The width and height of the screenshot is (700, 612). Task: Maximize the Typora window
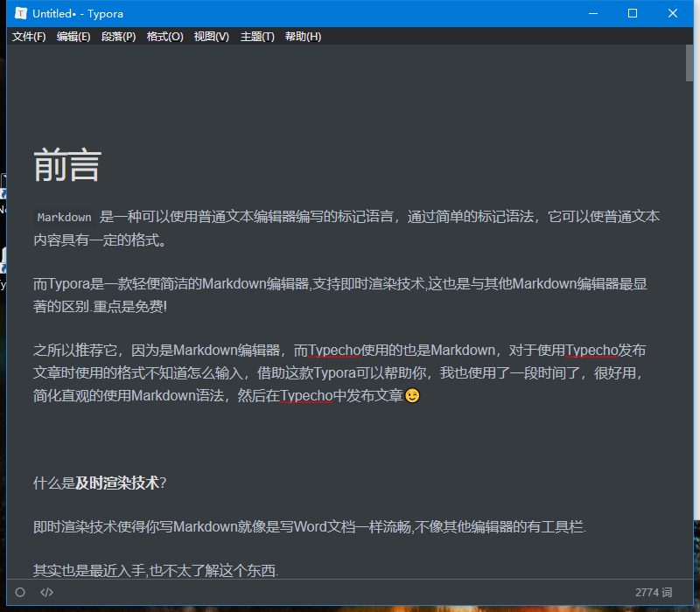coord(633,13)
